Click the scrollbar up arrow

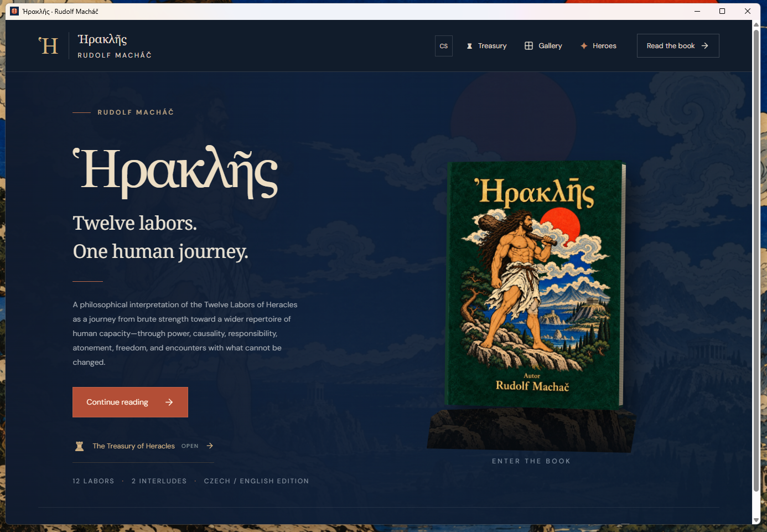756,24
